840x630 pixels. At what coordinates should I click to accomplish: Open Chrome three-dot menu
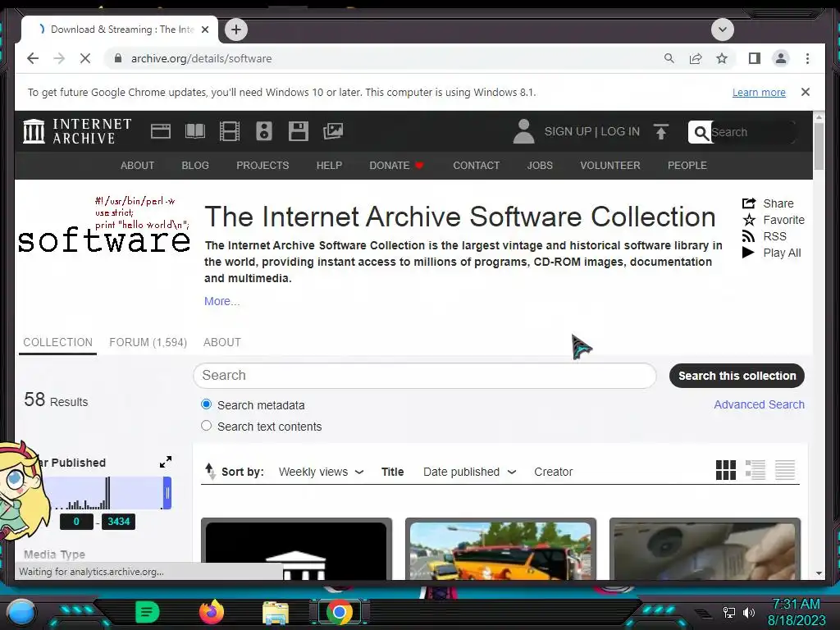807,58
